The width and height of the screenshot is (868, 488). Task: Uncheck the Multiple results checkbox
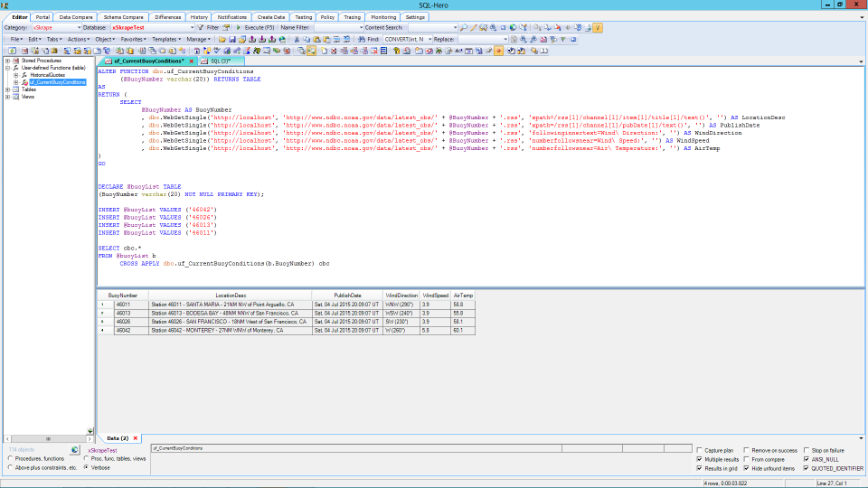click(x=700, y=459)
